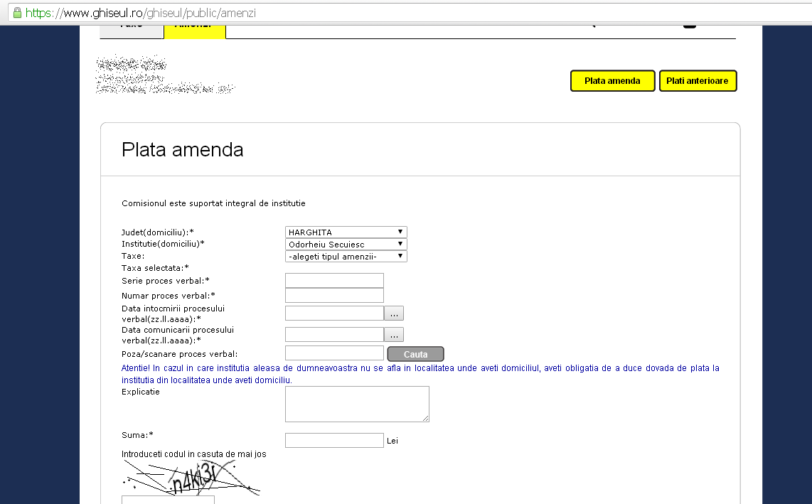Expand the Institutie Odorheiu Secuiesc dropdown
Image resolution: width=812 pixels, height=504 pixels.
[346, 244]
